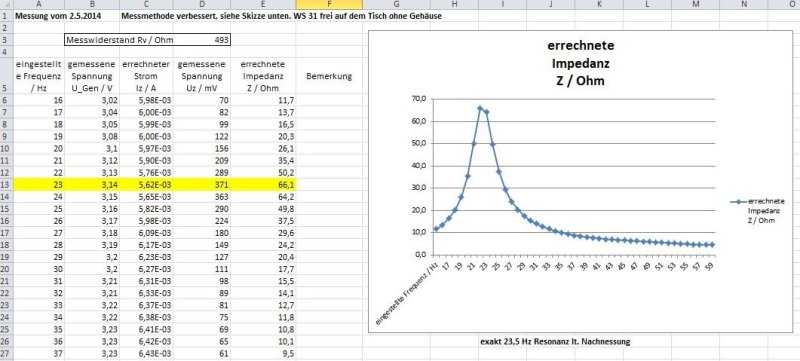Click the chart title errechnete Impedanz
Image resolution: width=800 pixels, height=361 pixels.
[x=581, y=63]
